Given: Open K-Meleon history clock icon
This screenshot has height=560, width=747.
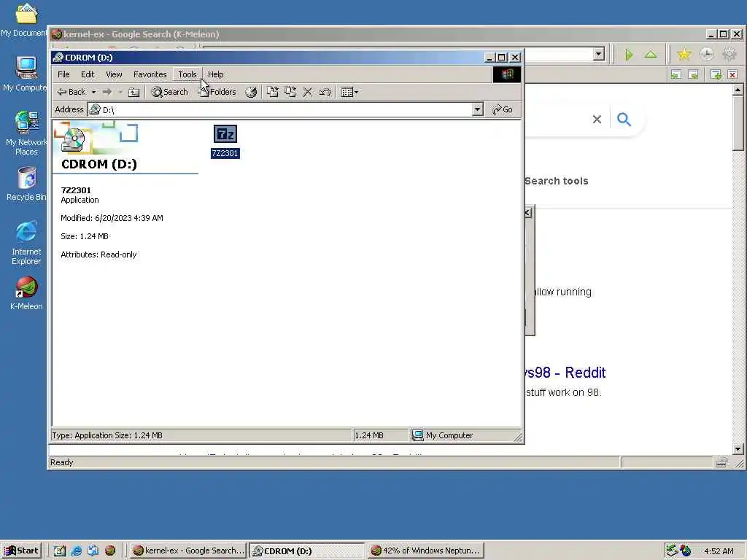Looking at the screenshot, I should pos(706,54).
